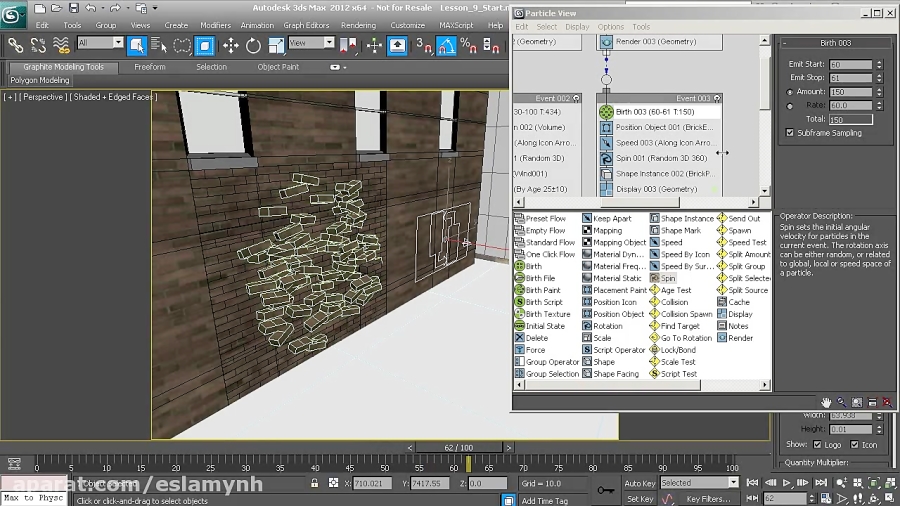This screenshot has width=900, height=506.
Task: Open Particle View Display menu
Action: [577, 27]
